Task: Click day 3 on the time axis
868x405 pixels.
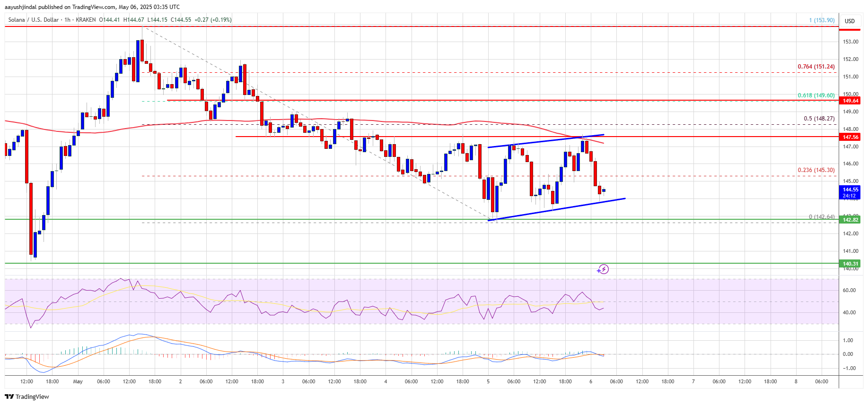Action: click(283, 381)
